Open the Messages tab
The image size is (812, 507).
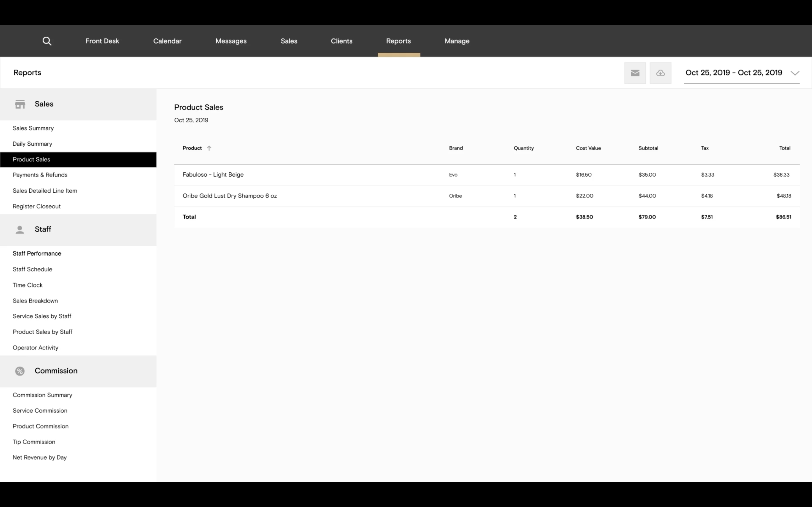point(231,41)
